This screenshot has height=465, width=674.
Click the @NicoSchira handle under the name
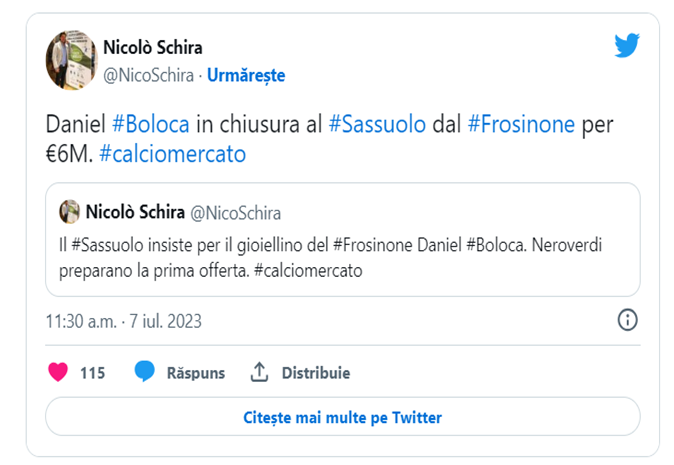(x=149, y=74)
